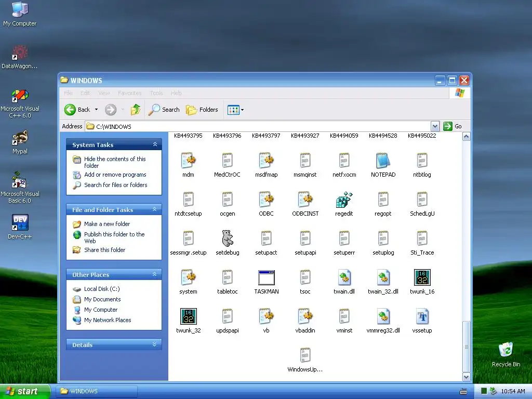The height and width of the screenshot is (399, 532).
Task: Open the address bar dropdown
Action: (435, 126)
